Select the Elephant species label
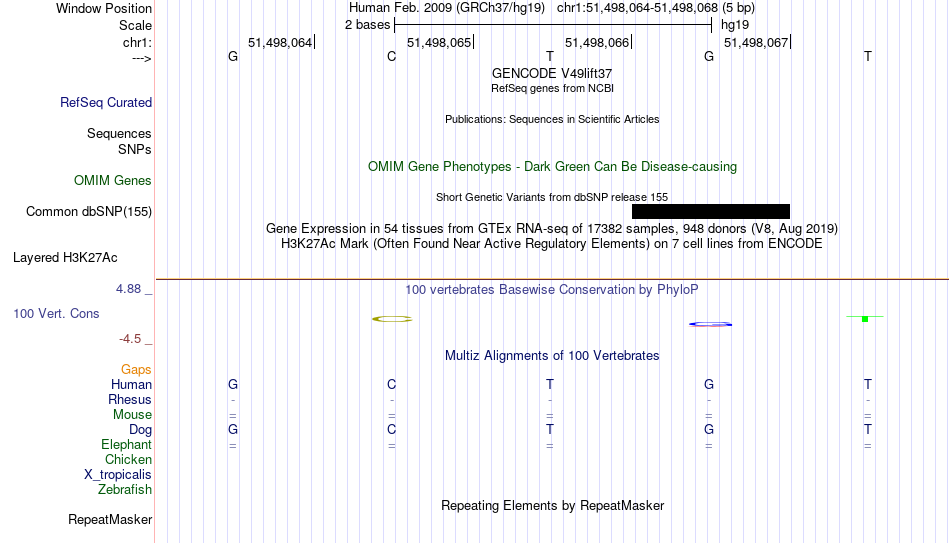 [x=126, y=444]
